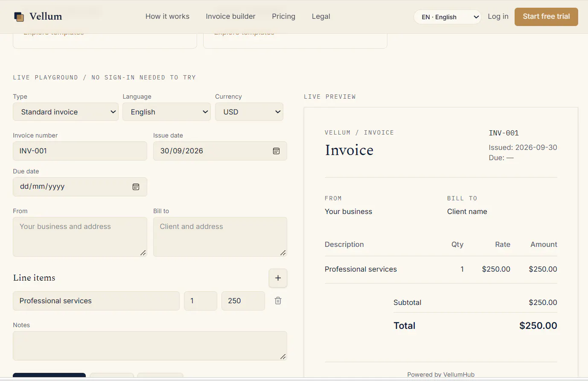This screenshot has width=588, height=381.
Task: Click the Vellum brand name
Action: 46,17
